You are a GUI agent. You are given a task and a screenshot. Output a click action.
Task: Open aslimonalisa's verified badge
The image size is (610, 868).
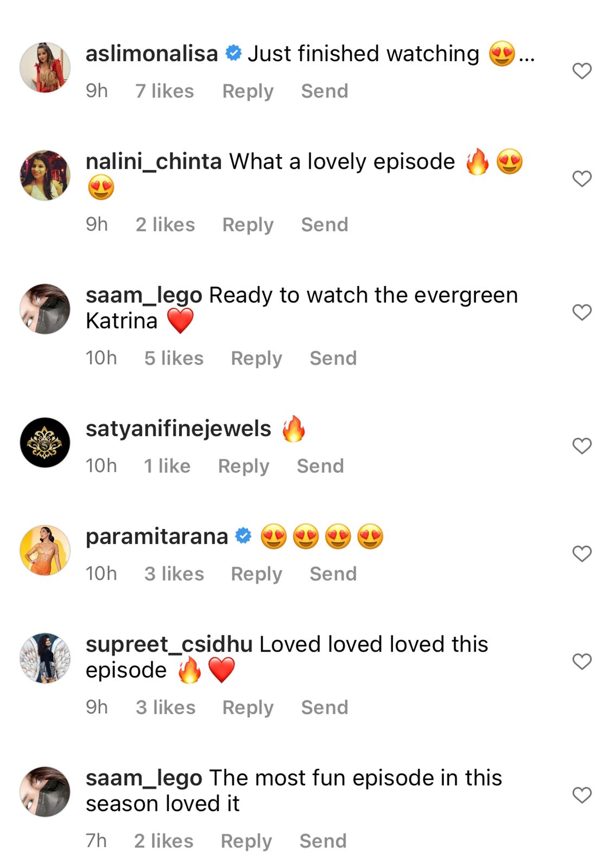click(x=233, y=53)
